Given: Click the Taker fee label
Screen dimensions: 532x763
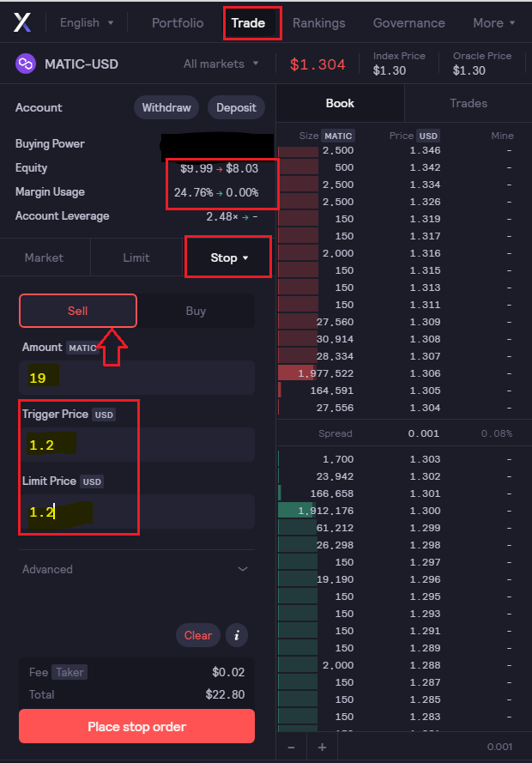Looking at the screenshot, I should click(x=69, y=672).
